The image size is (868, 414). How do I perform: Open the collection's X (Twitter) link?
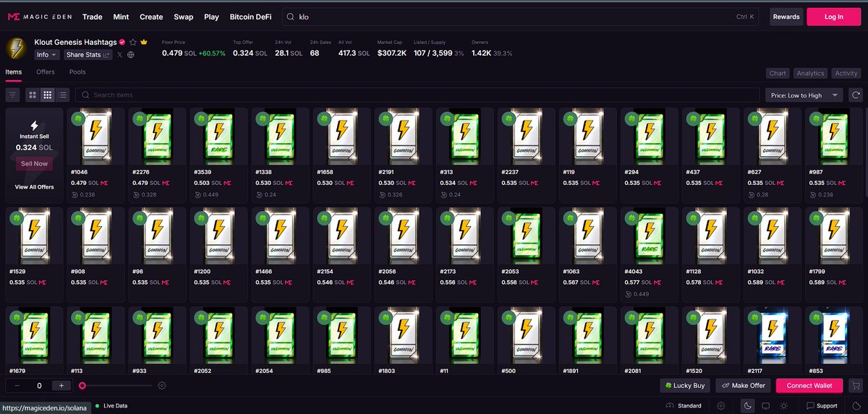tap(119, 55)
